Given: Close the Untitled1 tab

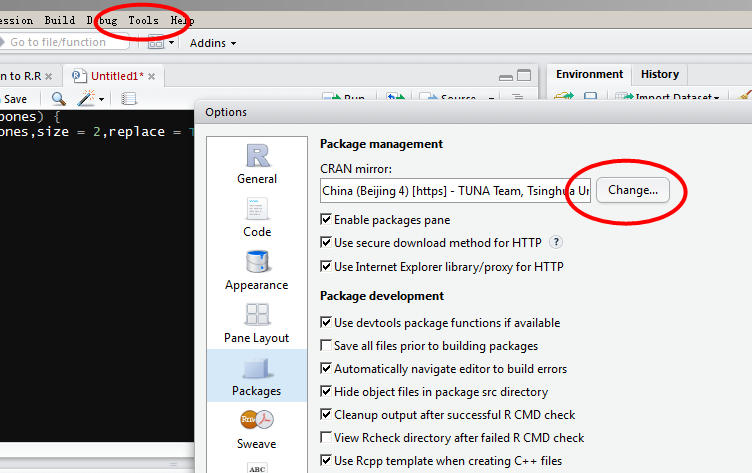Looking at the screenshot, I should (152, 76).
